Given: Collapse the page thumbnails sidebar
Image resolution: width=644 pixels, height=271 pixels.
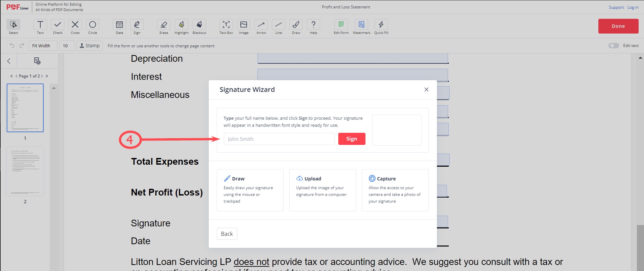Looking at the screenshot, I should pyautogui.click(x=9, y=61).
